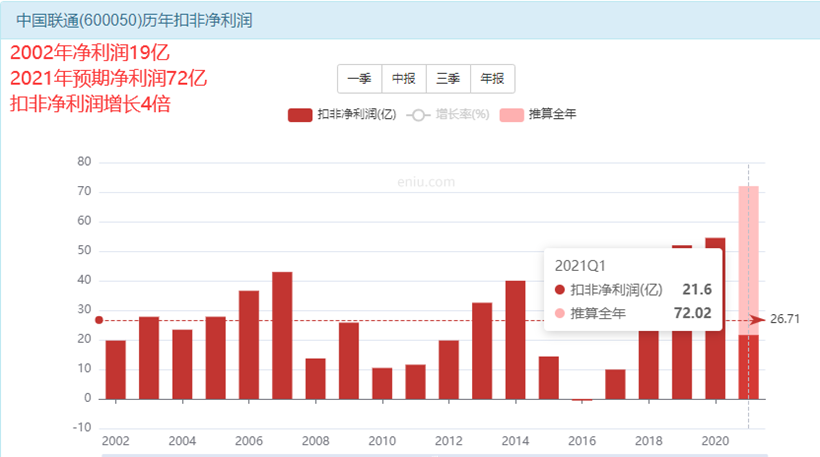Click the 2010 bar in the chart
This screenshot has width=820, height=457.
pyautogui.click(x=382, y=383)
